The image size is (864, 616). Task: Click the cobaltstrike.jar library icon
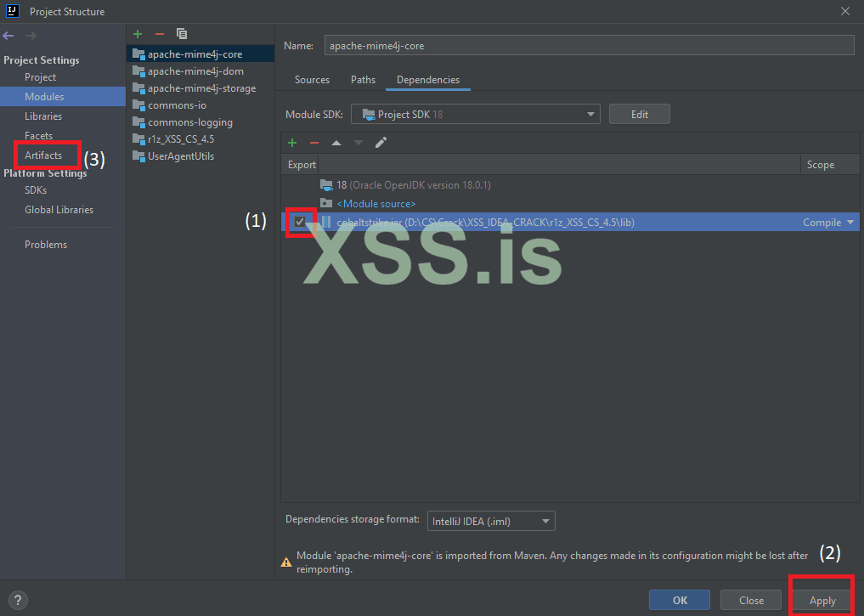click(326, 222)
